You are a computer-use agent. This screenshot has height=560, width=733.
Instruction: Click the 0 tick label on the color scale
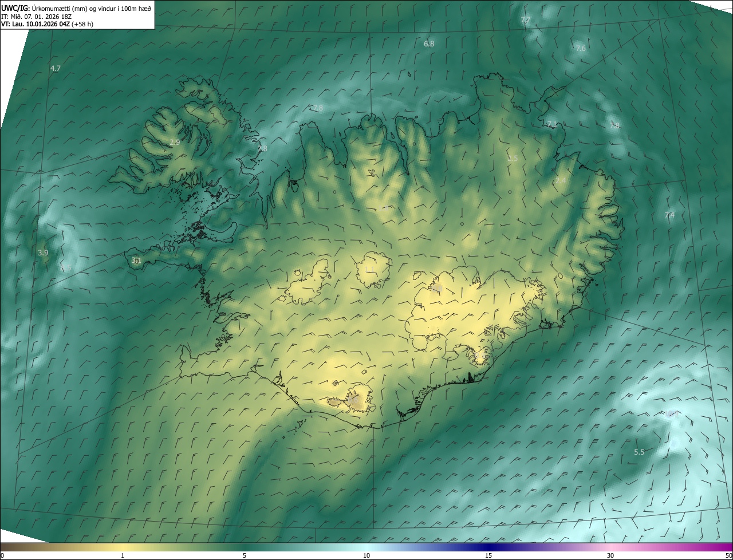[x=2, y=556]
